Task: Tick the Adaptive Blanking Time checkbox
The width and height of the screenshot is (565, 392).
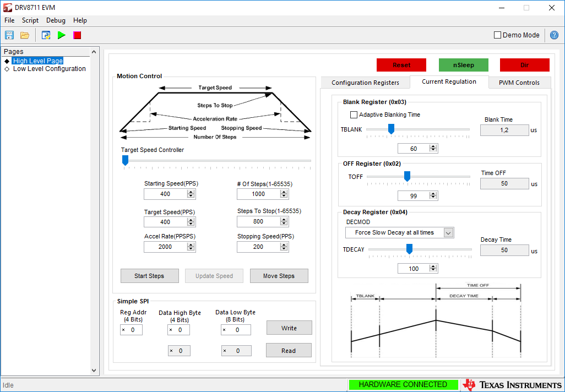Action: pyautogui.click(x=354, y=115)
